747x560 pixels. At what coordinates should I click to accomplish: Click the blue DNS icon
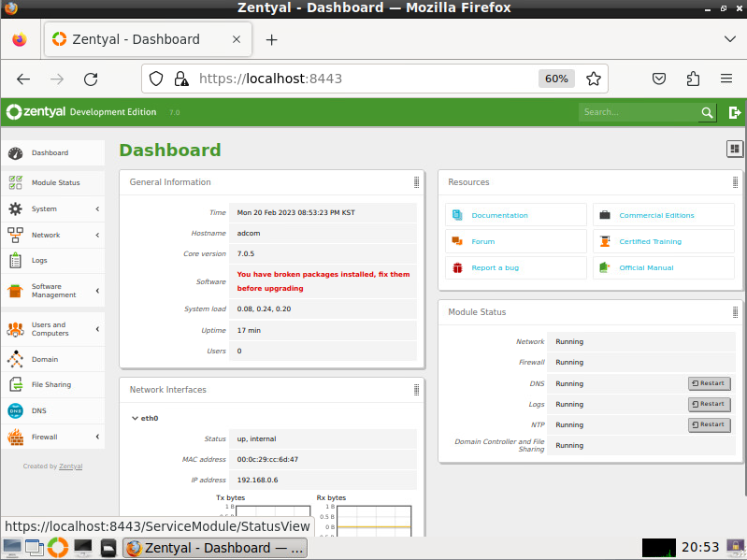(15, 410)
